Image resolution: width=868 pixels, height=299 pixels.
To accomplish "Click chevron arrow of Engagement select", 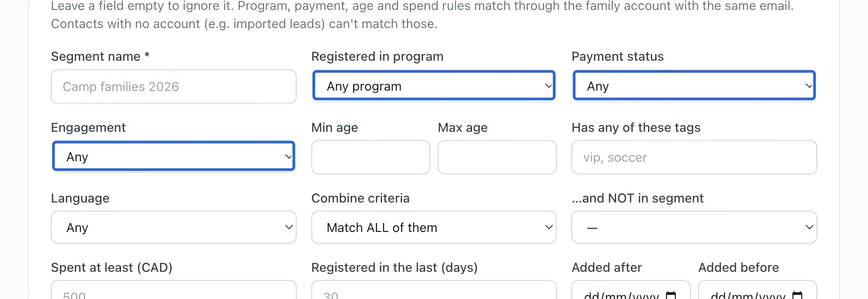I will [288, 157].
